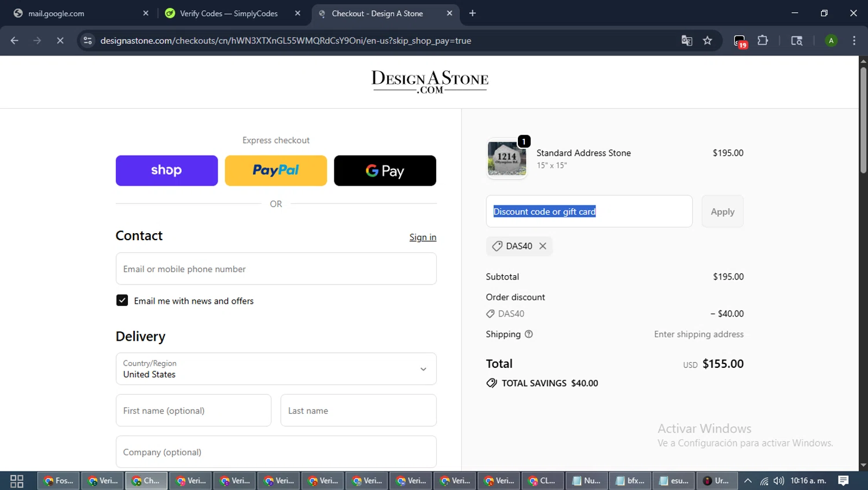Pay with the Shop express button
This screenshot has width=868, height=490.
(167, 171)
